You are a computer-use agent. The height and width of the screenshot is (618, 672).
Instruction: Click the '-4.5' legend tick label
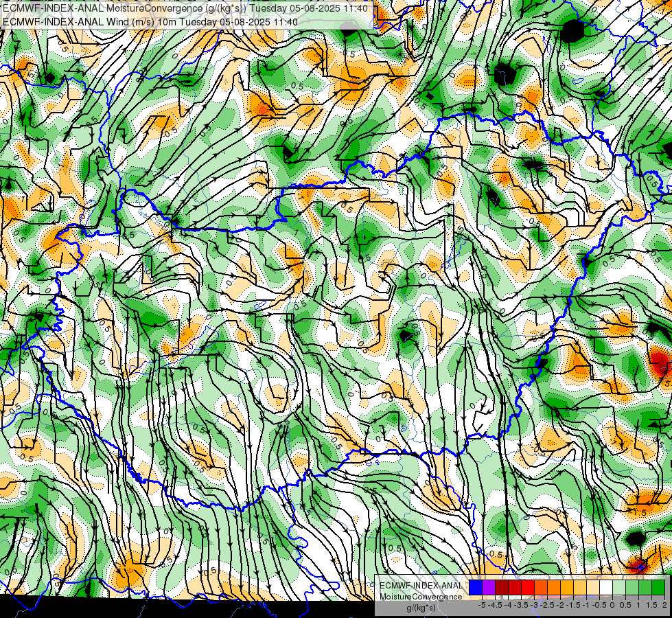click(495, 605)
